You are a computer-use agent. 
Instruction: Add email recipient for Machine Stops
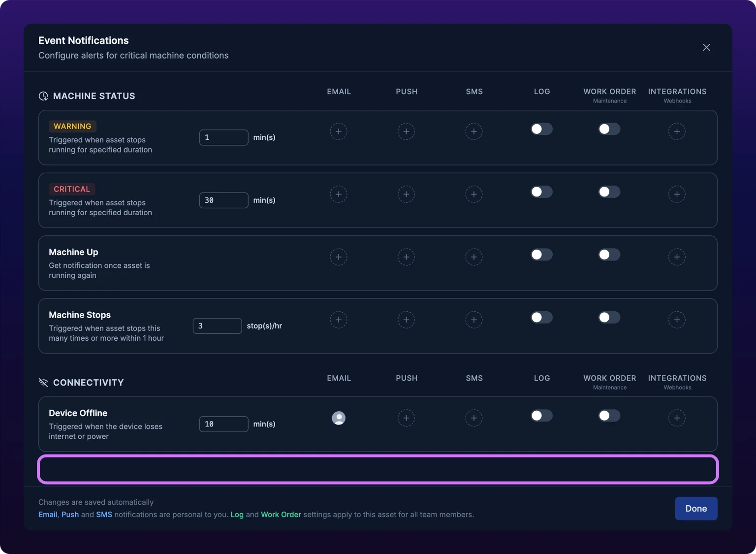[339, 320]
